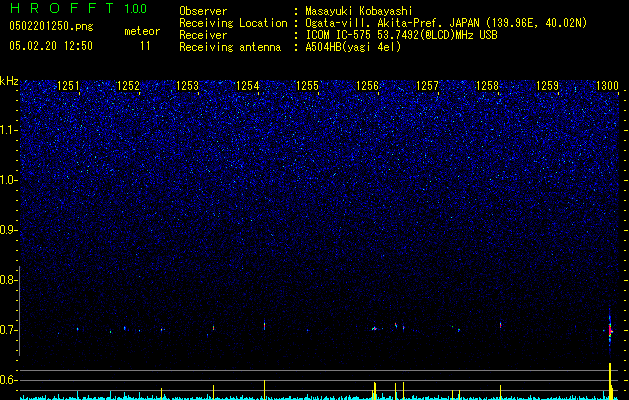Click the 1255 time marker
This screenshot has height=400, width=629.
pos(307,86)
